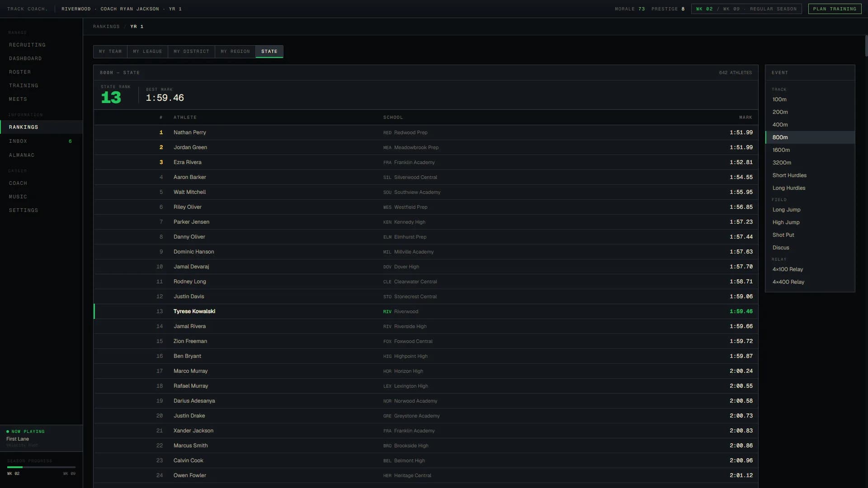Choose the High Jump event
Viewport: 868px width, 488px height.
[x=810, y=222]
